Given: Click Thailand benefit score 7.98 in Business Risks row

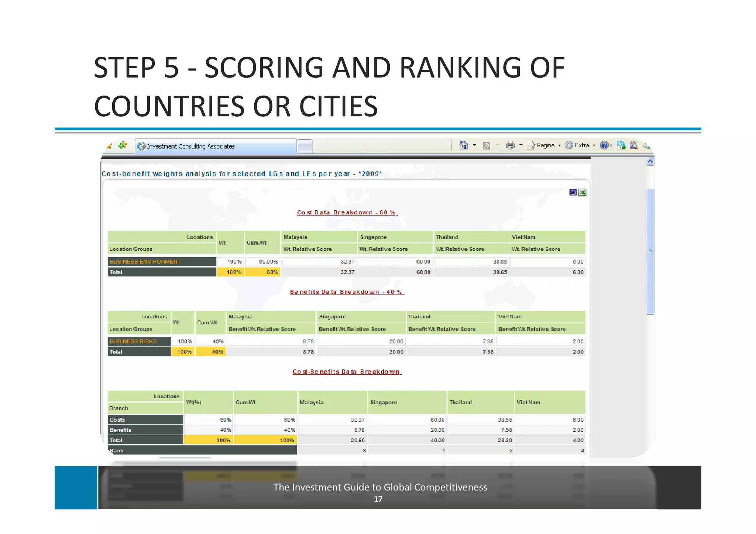Looking at the screenshot, I should 451,341.
